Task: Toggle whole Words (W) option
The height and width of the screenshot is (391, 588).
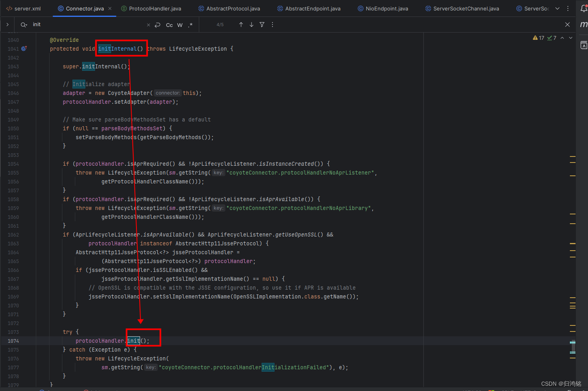Action: 180,25
